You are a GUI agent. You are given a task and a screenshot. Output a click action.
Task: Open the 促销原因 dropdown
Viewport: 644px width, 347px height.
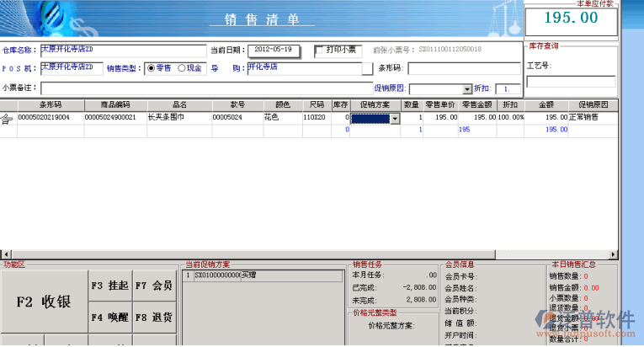coord(467,89)
